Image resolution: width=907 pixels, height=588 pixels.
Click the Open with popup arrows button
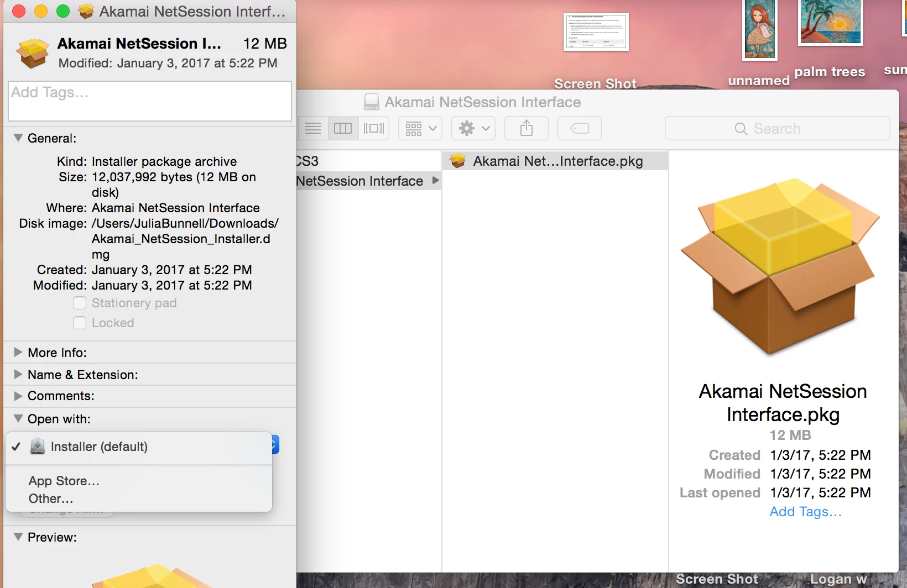click(275, 444)
